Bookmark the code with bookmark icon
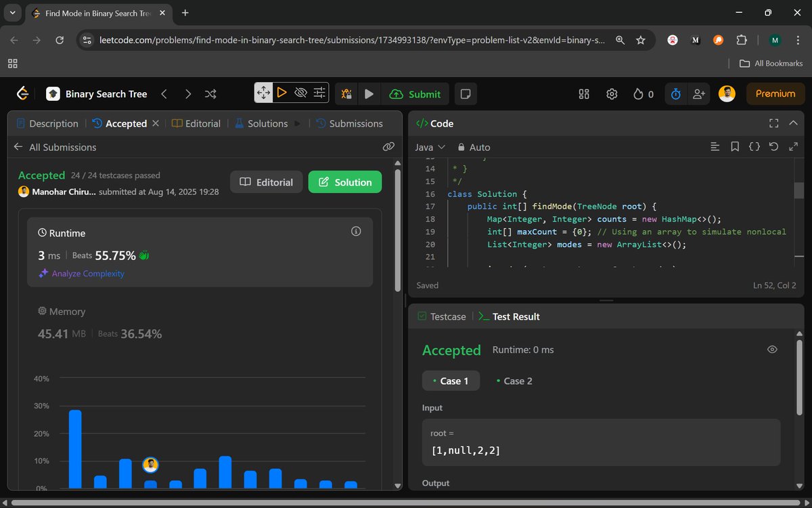Image resolution: width=812 pixels, height=508 pixels. click(735, 146)
